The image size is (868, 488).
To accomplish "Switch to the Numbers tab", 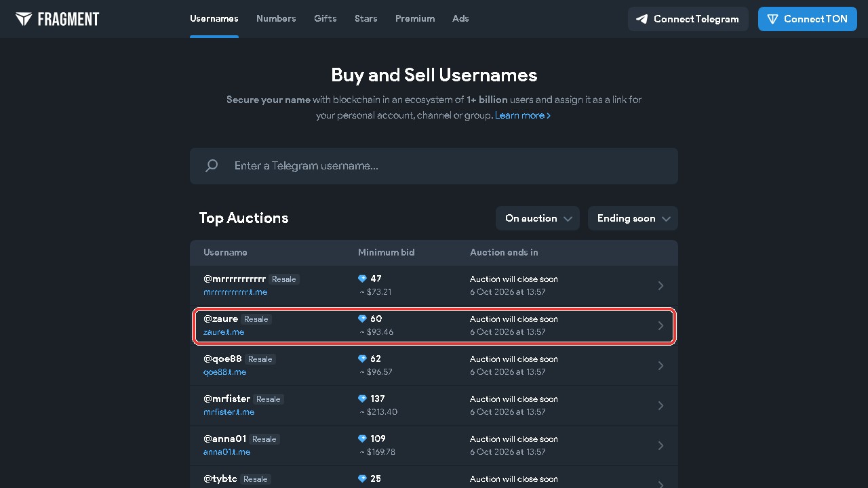I will [276, 18].
